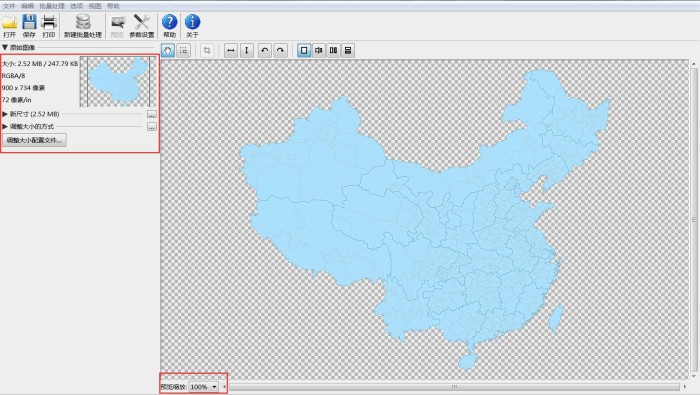
Task: Switch to single view layout
Action: coord(304,50)
